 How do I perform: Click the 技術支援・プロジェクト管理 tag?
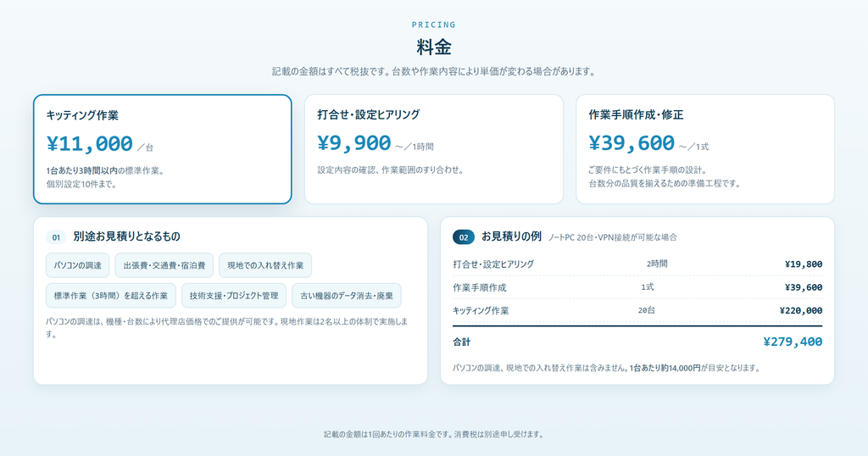click(234, 296)
